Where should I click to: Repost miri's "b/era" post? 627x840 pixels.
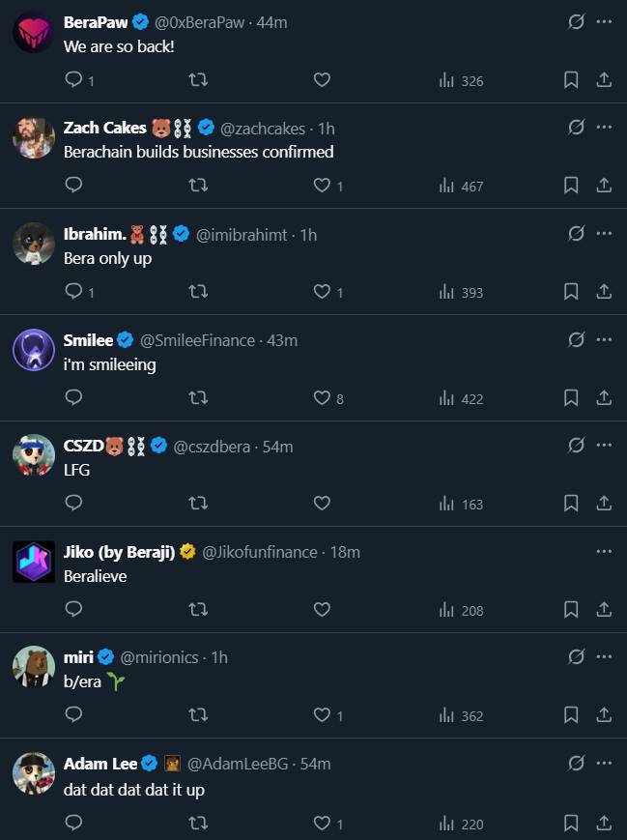(198, 715)
